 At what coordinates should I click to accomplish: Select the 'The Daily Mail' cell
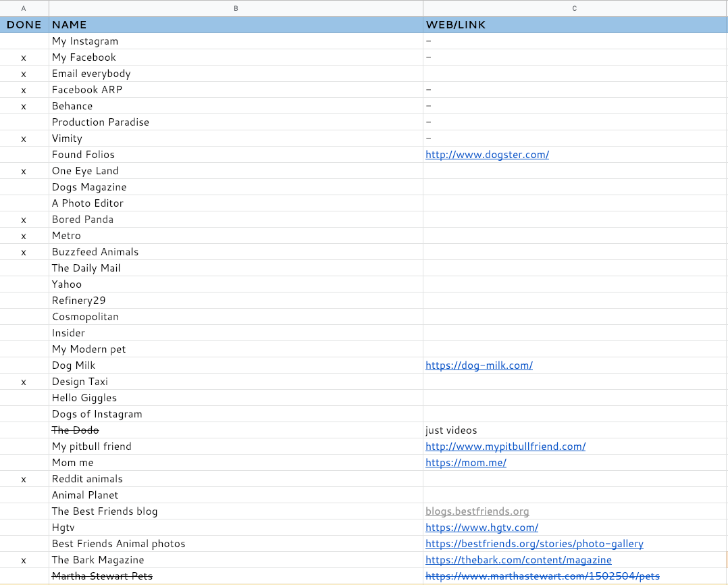coord(236,268)
